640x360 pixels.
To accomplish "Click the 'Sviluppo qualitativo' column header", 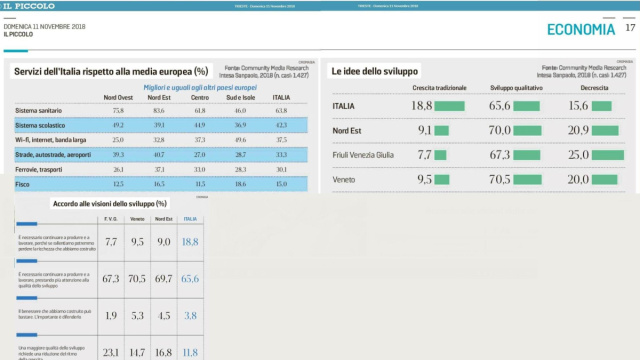I will tap(516, 88).
